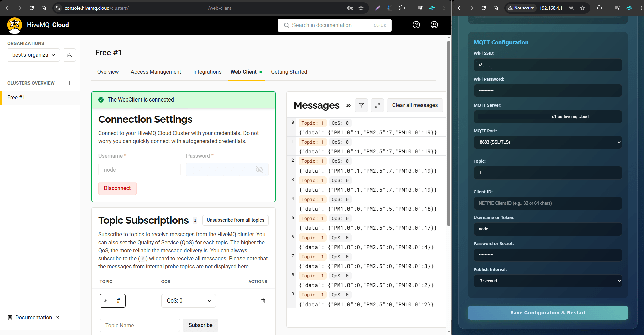644x335 pixels.
Task: Click message 0 payload text
Action: click(x=368, y=133)
